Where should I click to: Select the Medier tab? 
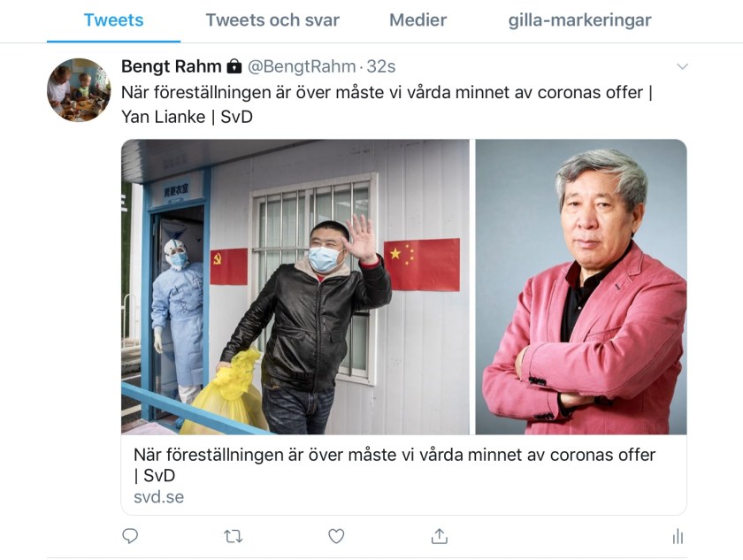417,20
